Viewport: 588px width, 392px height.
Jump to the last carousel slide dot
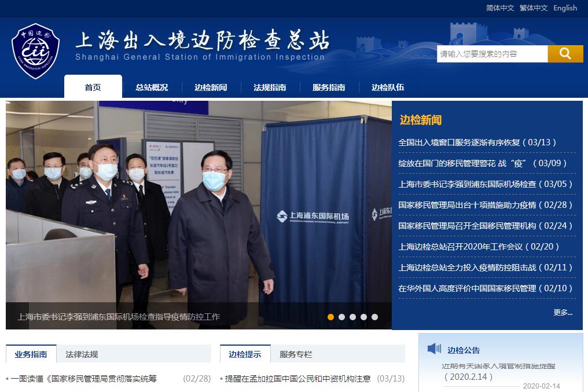[374, 317]
